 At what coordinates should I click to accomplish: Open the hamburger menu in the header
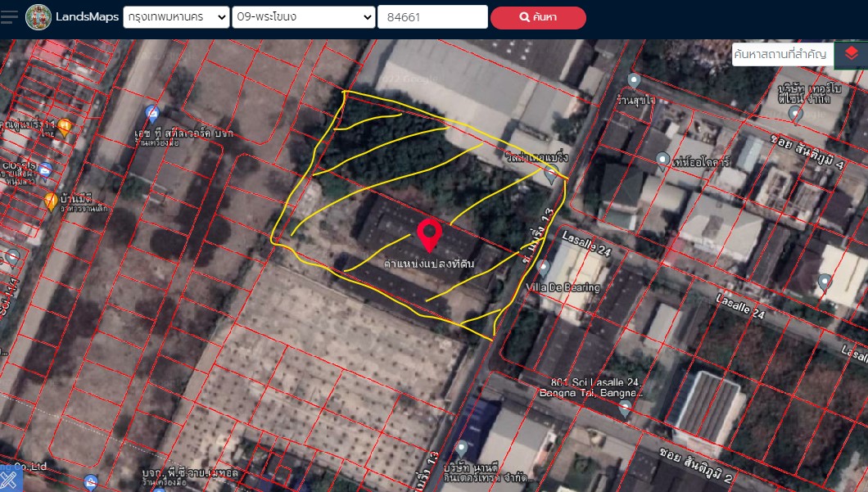8,16
